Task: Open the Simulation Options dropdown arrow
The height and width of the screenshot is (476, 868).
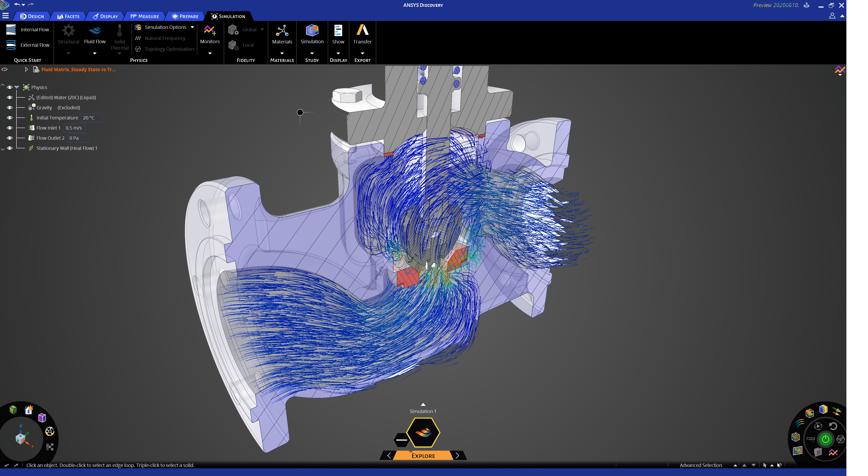Action: tap(192, 27)
